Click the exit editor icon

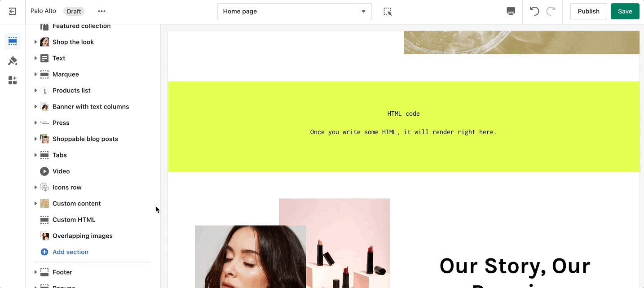13,11
